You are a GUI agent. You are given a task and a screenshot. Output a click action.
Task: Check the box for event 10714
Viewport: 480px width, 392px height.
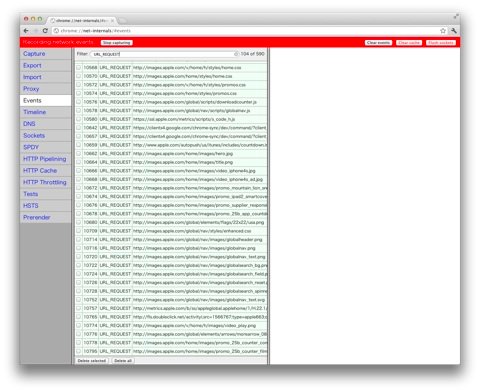pyautogui.click(x=79, y=239)
